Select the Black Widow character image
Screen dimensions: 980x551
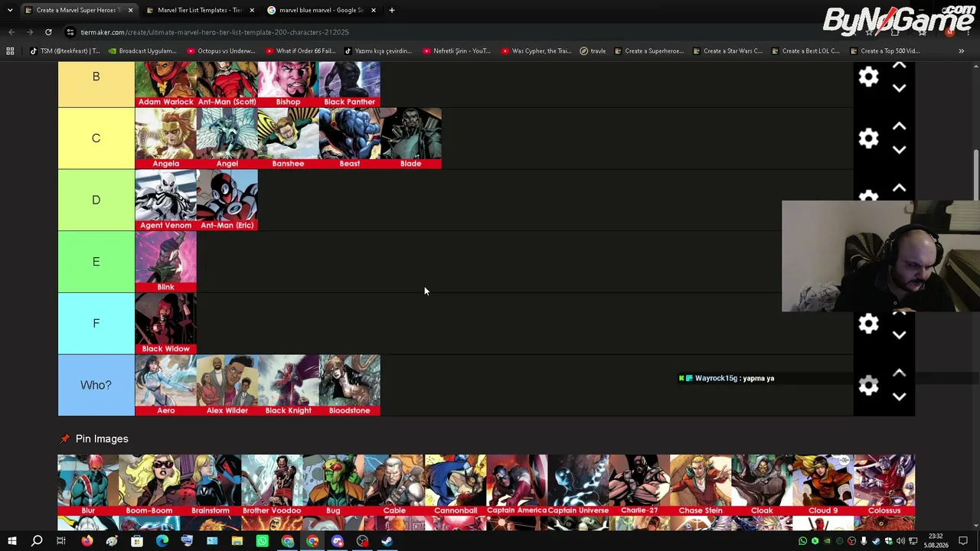(x=165, y=324)
